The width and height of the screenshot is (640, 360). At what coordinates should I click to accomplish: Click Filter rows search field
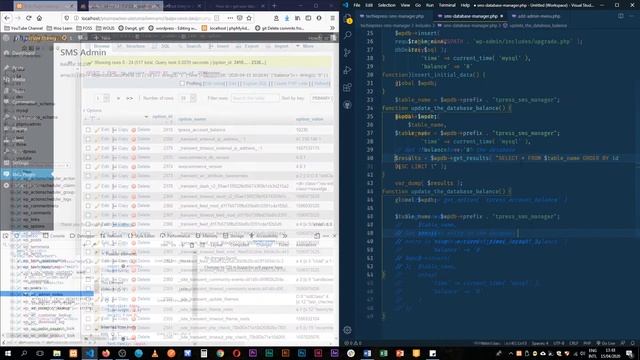(x=255, y=98)
